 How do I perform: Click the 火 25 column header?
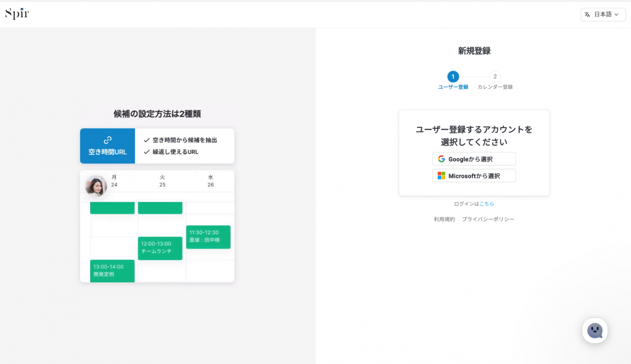point(162,181)
